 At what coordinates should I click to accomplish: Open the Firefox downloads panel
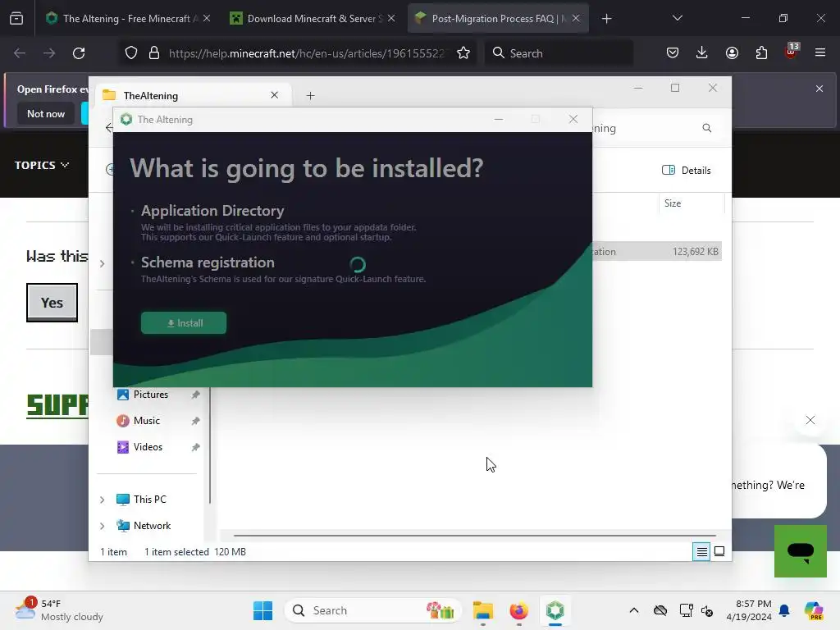702,52
